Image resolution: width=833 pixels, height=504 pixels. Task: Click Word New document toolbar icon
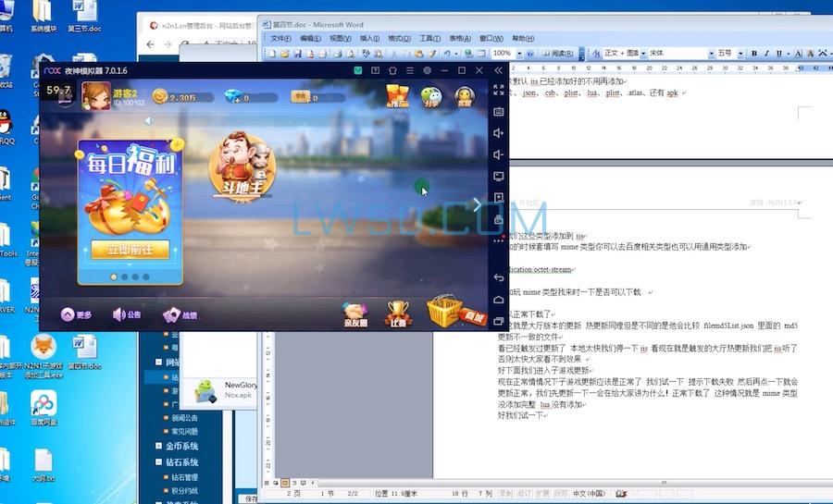coord(272,54)
